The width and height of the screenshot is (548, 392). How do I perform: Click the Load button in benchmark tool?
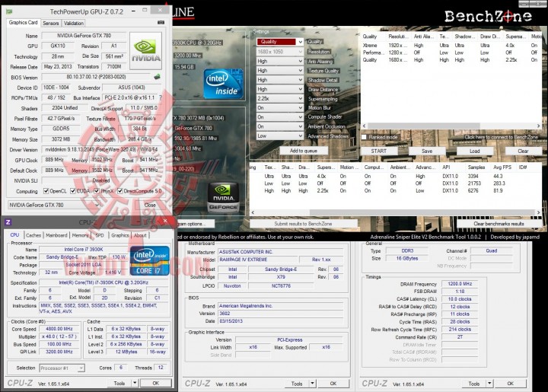(475, 151)
